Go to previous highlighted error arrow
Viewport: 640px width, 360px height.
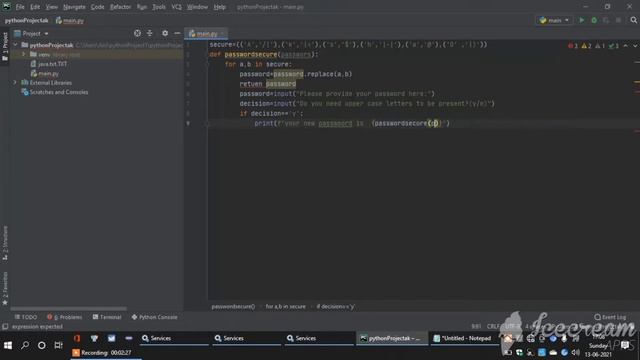625,46
